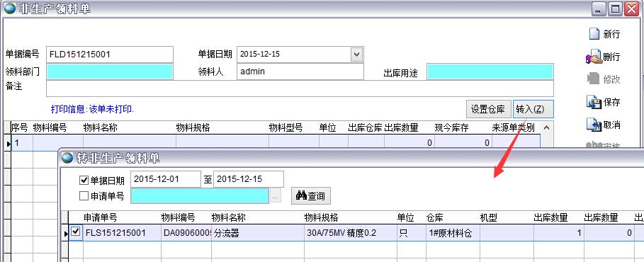Screen dimensions: 644x262
Task: Uncheck the 单据日期 filter checkbox
Action: pos(84,180)
